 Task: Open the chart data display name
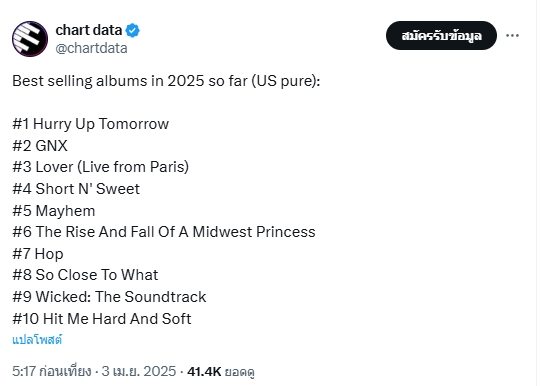tap(89, 30)
